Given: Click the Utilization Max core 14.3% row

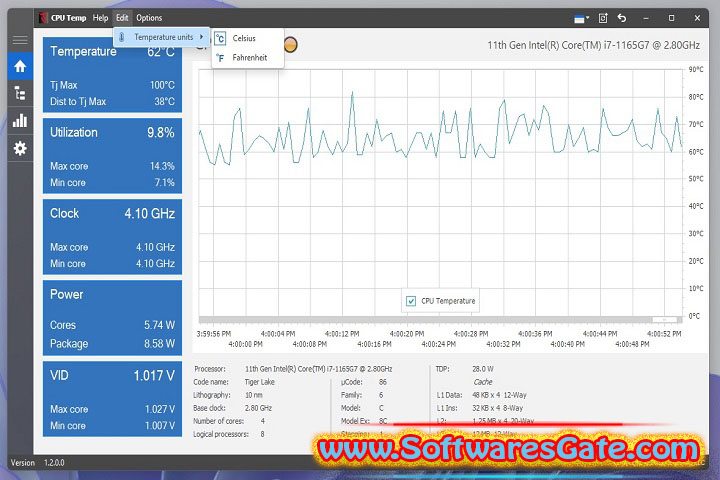Looking at the screenshot, I should tap(112, 166).
